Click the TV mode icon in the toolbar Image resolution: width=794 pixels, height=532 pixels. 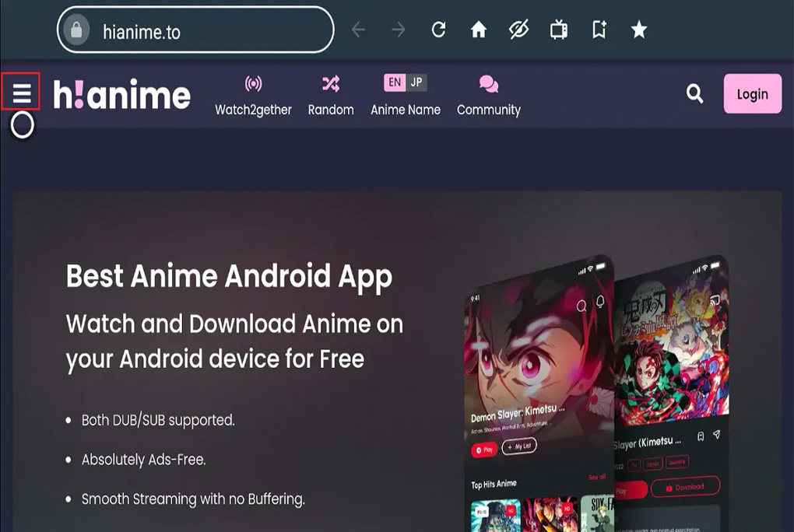[x=558, y=29]
